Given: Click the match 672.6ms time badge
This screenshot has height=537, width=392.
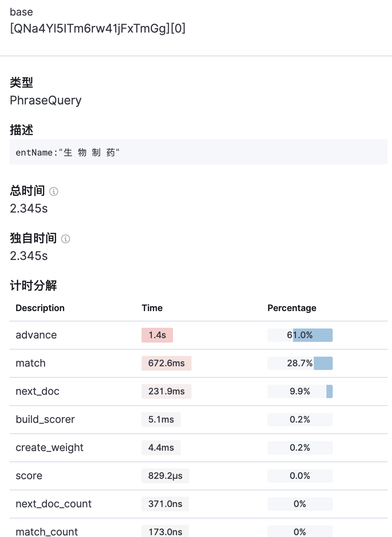Looking at the screenshot, I should [x=166, y=363].
